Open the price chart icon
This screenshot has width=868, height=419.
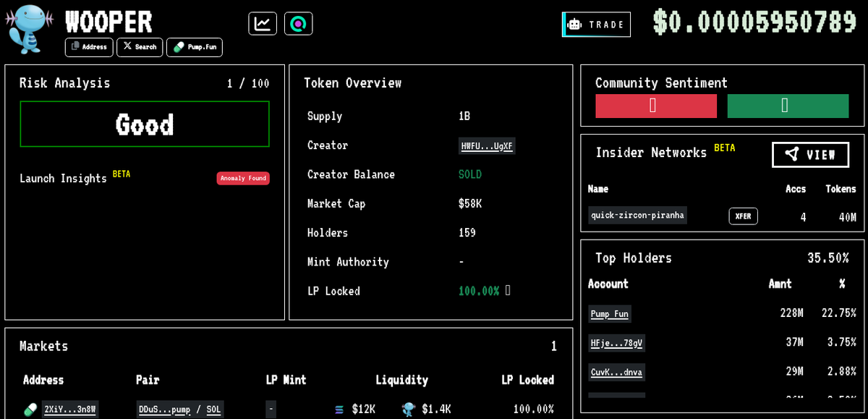(263, 23)
